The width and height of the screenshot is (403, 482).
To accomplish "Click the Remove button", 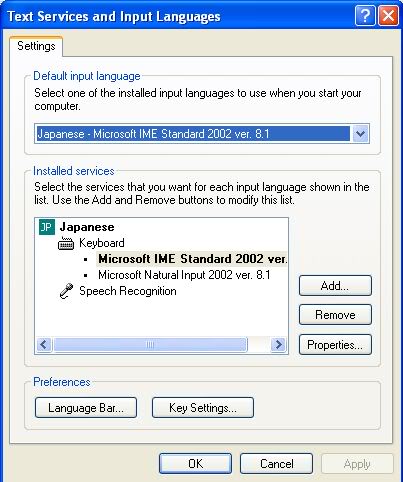I will pyautogui.click(x=335, y=315).
